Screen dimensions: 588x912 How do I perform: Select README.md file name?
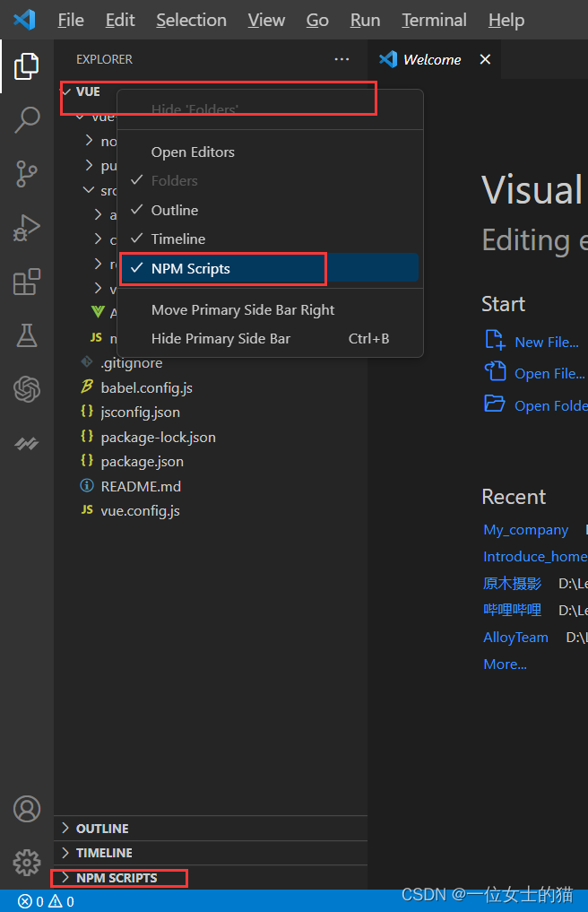[x=141, y=486]
